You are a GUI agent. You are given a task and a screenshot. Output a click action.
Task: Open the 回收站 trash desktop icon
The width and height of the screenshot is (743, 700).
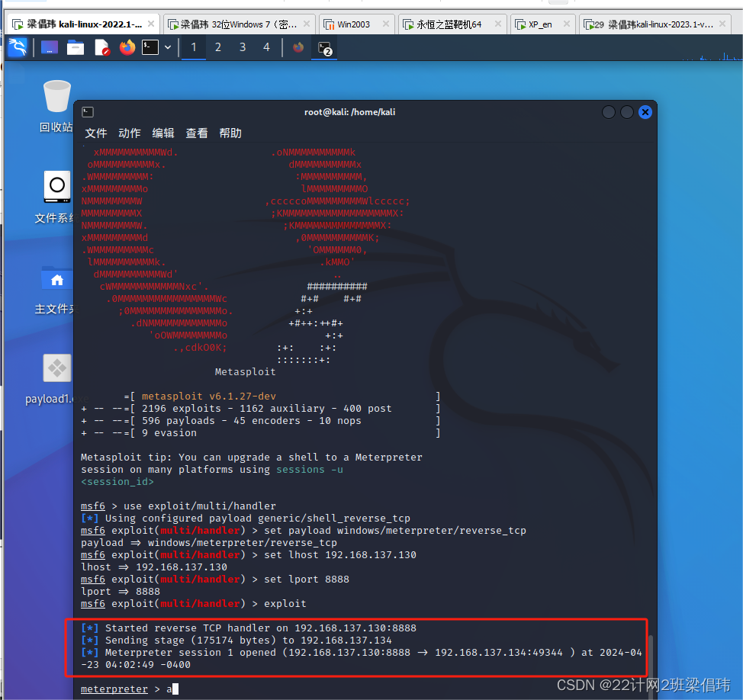pyautogui.click(x=56, y=107)
